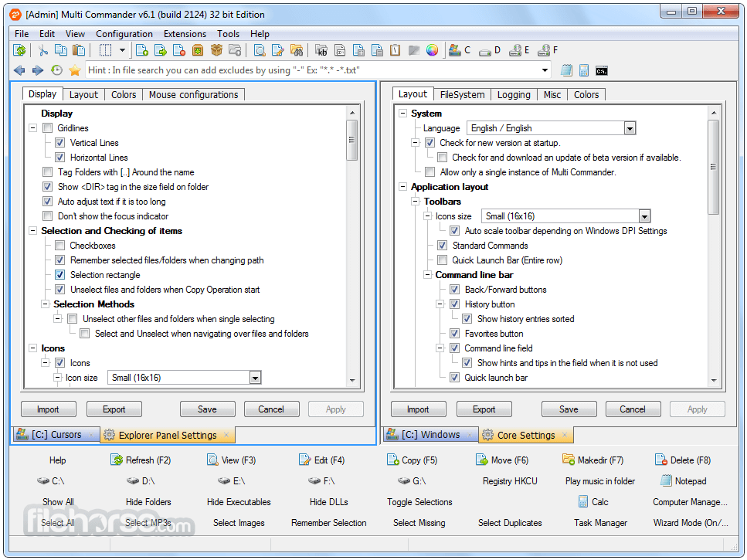Click the Copy icon next to scissors
Image resolution: width=747 pixels, height=560 pixels.
pyautogui.click(x=61, y=50)
